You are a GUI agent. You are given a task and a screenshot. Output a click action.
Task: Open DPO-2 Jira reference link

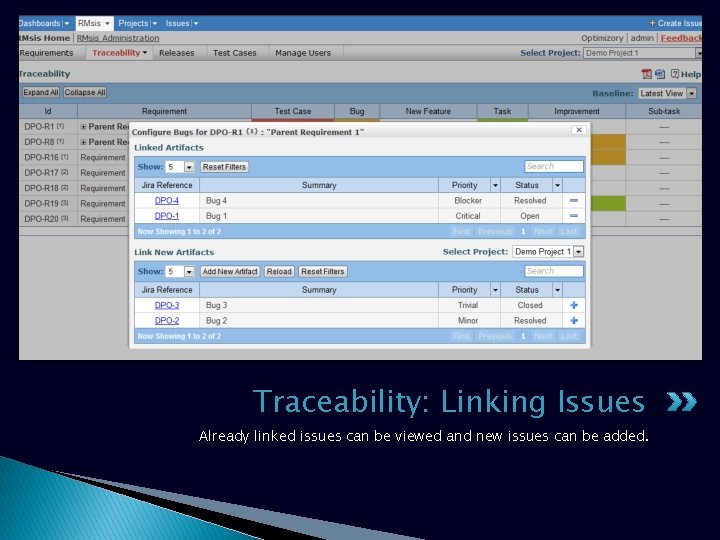(167, 321)
